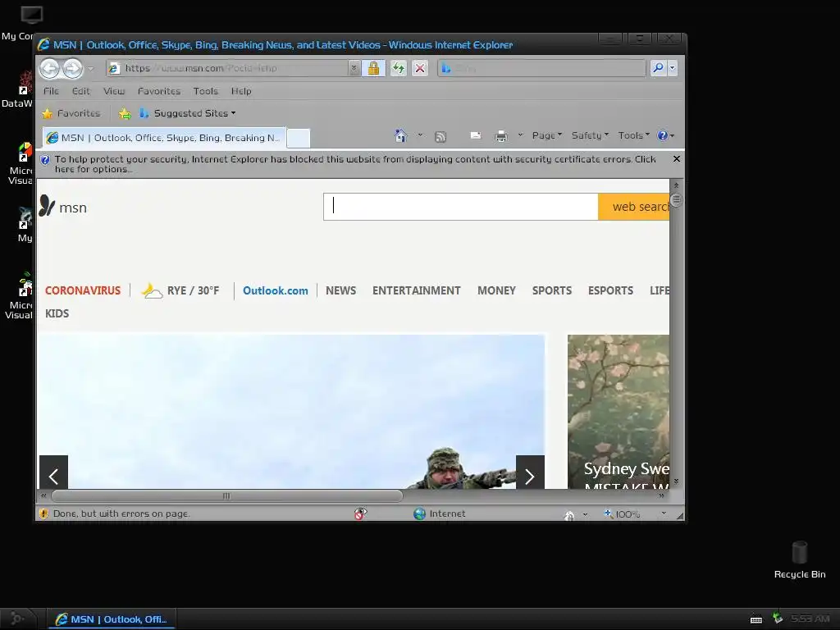Open the Help menu
This screenshot has width=840, height=630.
click(241, 91)
